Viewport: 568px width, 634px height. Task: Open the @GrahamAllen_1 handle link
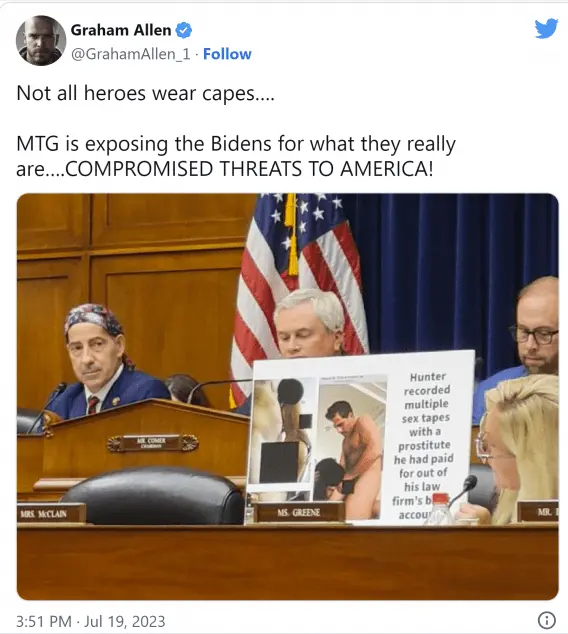(131, 54)
